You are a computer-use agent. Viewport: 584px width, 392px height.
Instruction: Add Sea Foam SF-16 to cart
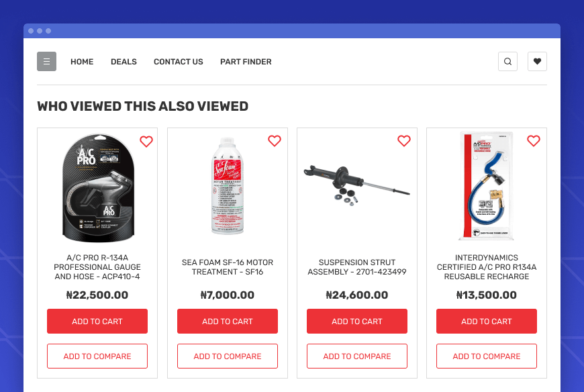[x=228, y=322]
